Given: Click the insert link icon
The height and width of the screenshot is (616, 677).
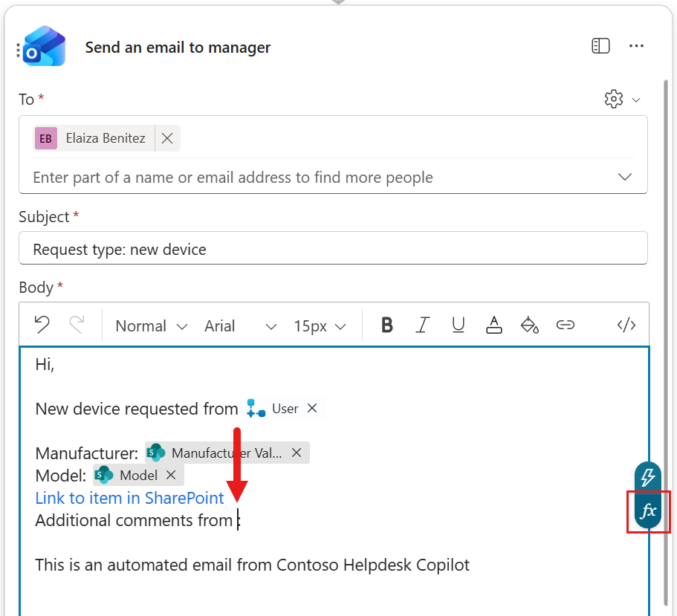Looking at the screenshot, I should [x=566, y=325].
